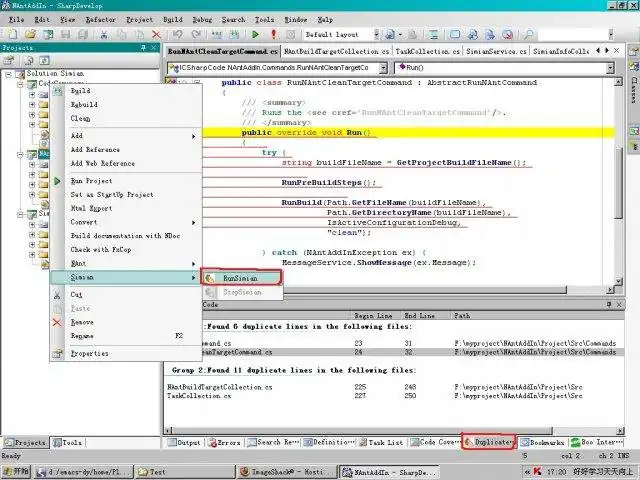The image size is (640, 480).
Task: Switch to NAntBuildTargetCollection.cs tab
Action: pos(336,51)
